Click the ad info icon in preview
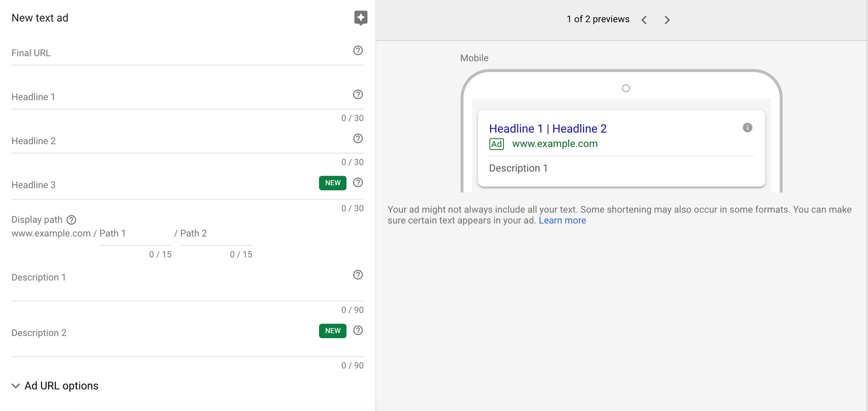 pyautogui.click(x=747, y=127)
